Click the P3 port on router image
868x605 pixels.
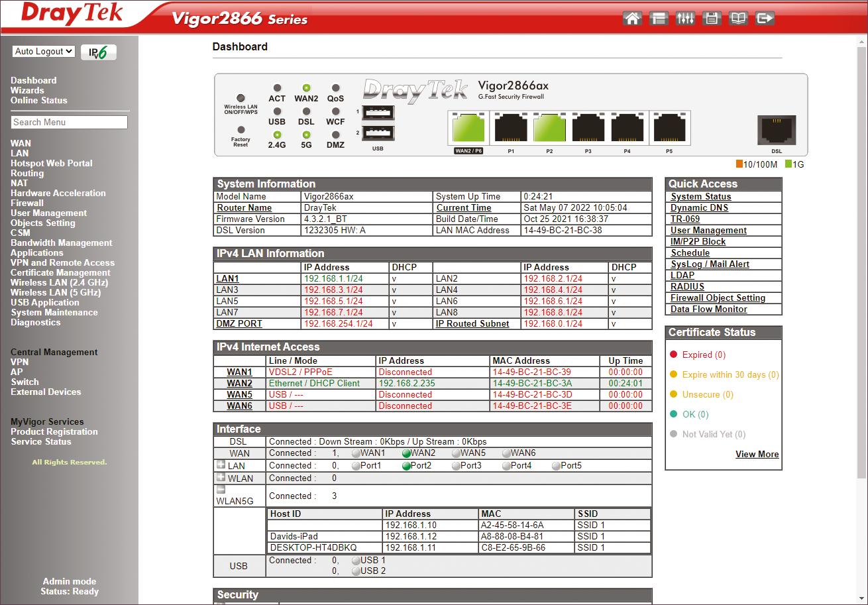588,128
